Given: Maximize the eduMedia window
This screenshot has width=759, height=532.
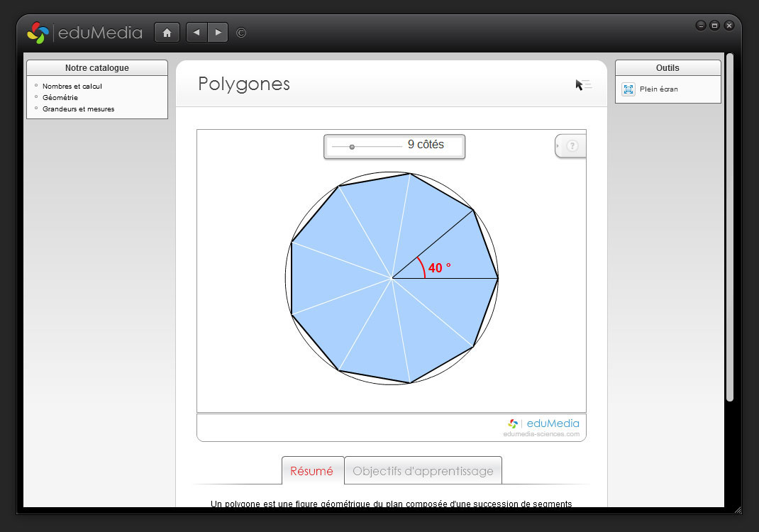Looking at the screenshot, I should [x=714, y=26].
